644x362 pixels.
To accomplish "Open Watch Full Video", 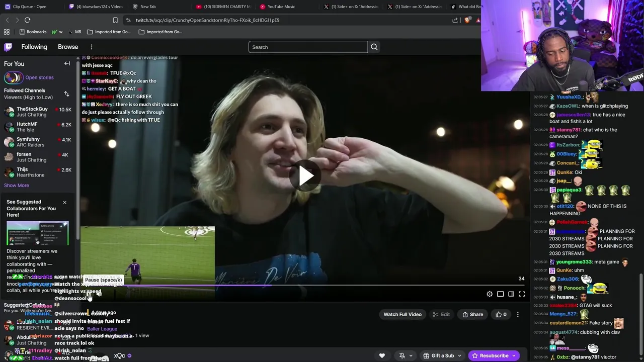I will tap(403, 314).
